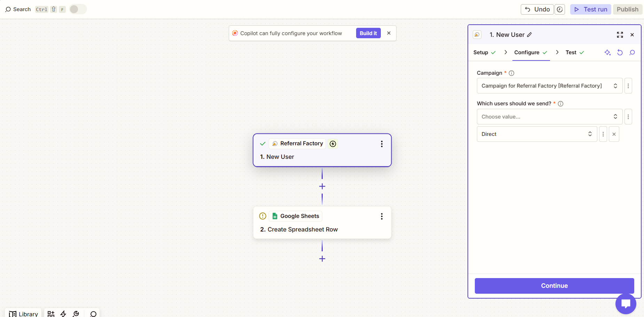Click the comment bubble icon in panel
The height and width of the screenshot is (317, 644).
[x=632, y=52]
